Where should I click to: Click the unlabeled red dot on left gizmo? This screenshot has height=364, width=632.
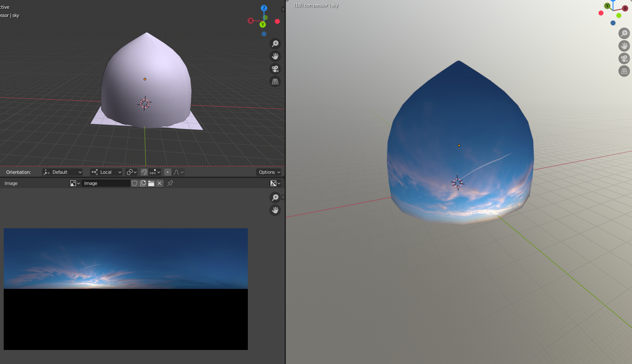coord(277,21)
